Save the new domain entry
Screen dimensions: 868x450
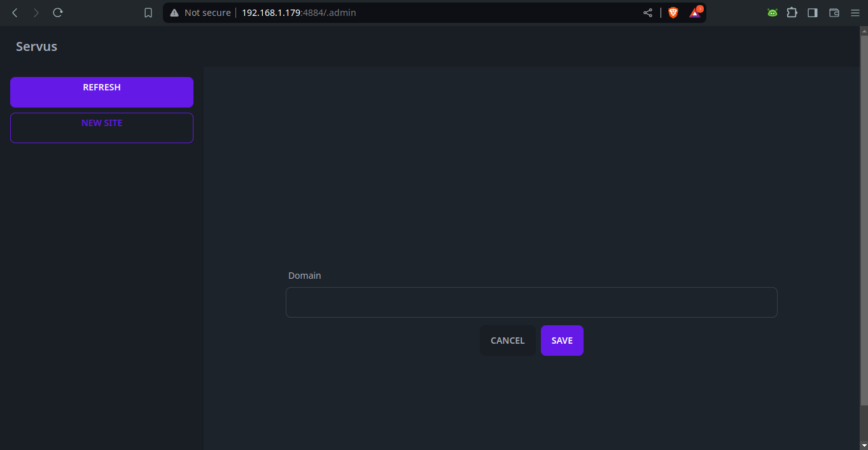[x=562, y=341]
